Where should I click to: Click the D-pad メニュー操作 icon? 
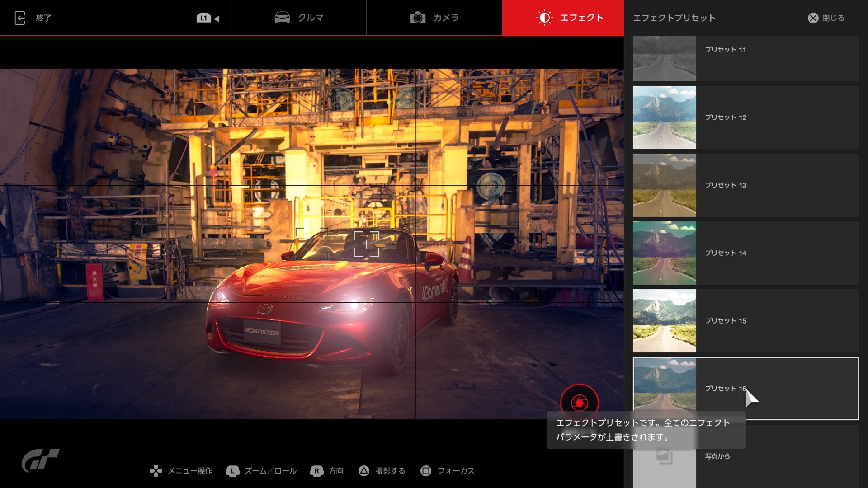pos(156,471)
